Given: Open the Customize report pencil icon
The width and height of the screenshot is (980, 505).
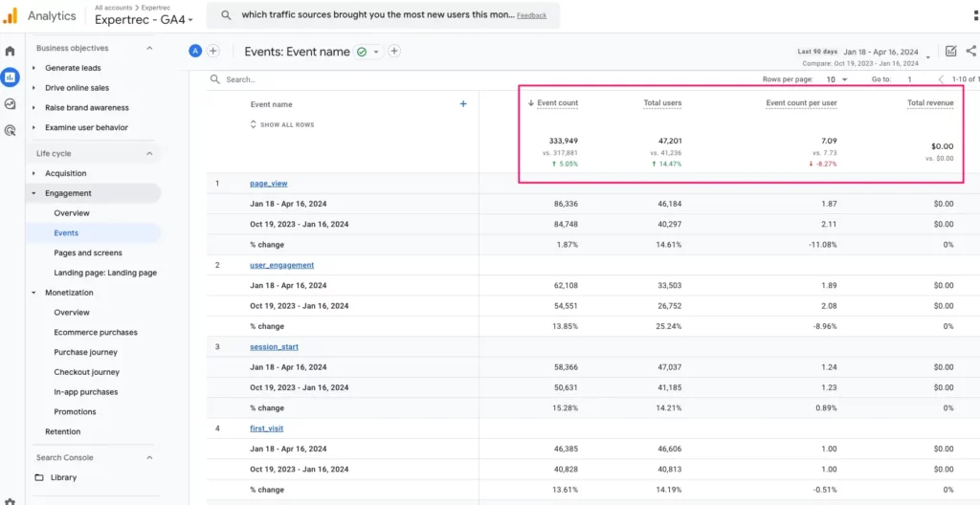Looking at the screenshot, I should (950, 52).
